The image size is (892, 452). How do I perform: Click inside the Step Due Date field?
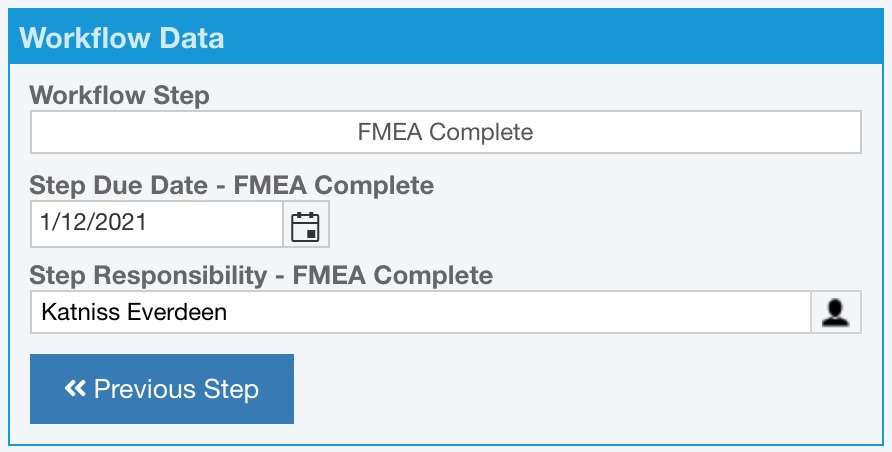point(157,224)
